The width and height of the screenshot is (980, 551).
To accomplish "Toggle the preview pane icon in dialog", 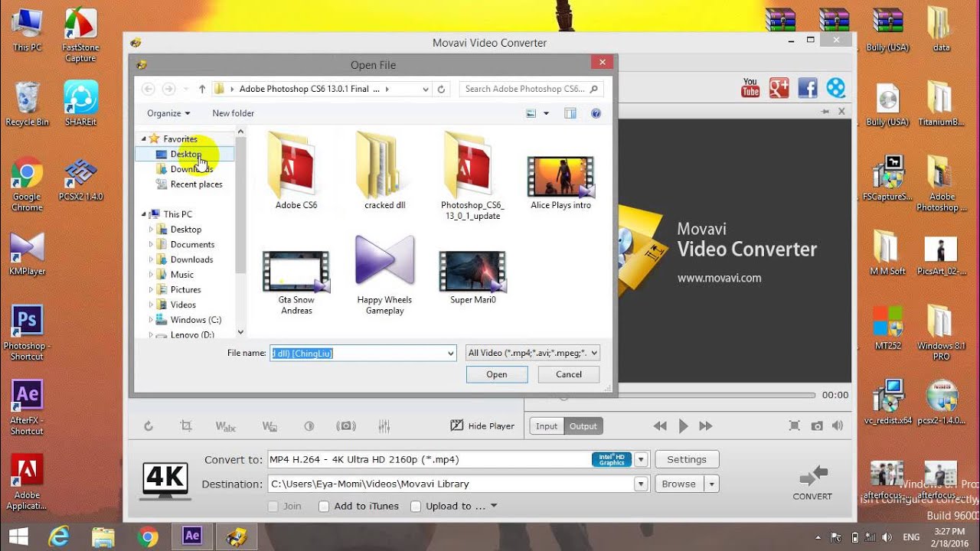I will tap(570, 113).
